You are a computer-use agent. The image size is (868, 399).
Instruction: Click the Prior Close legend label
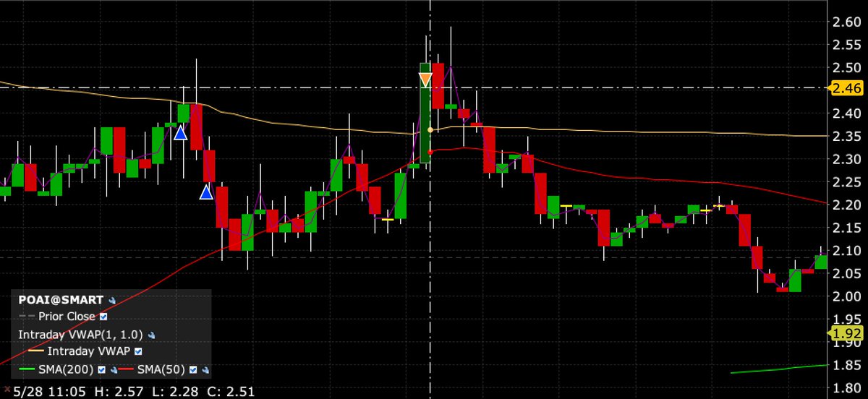[67, 317]
